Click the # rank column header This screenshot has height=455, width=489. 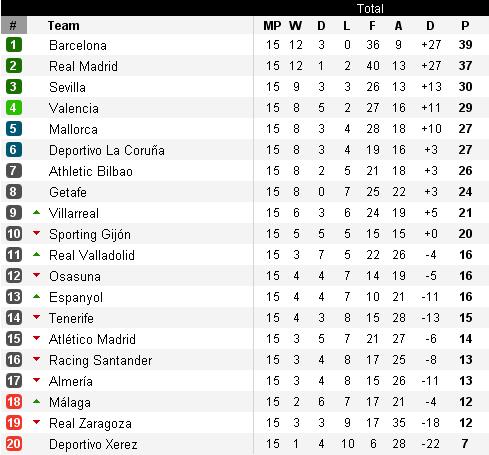14,25
